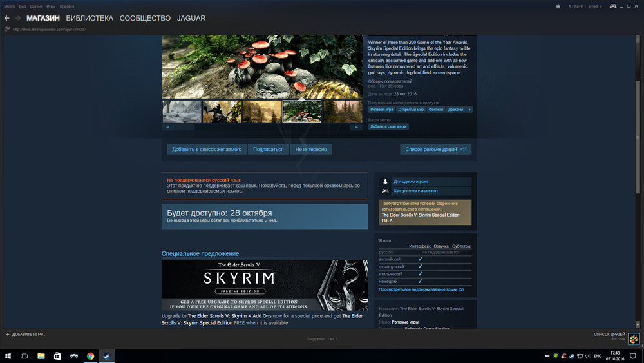Click the Skyrim Special Edition offer banner
Screen dimensions: 644x363
(x=265, y=285)
